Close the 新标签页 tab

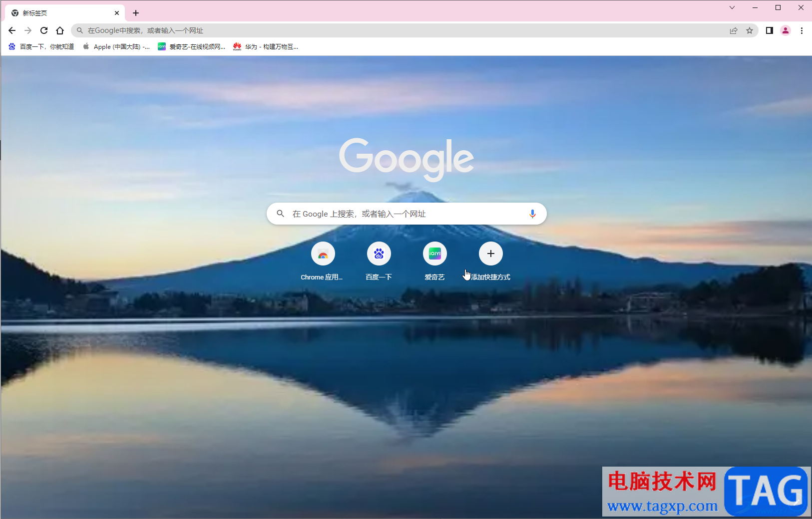click(x=117, y=13)
